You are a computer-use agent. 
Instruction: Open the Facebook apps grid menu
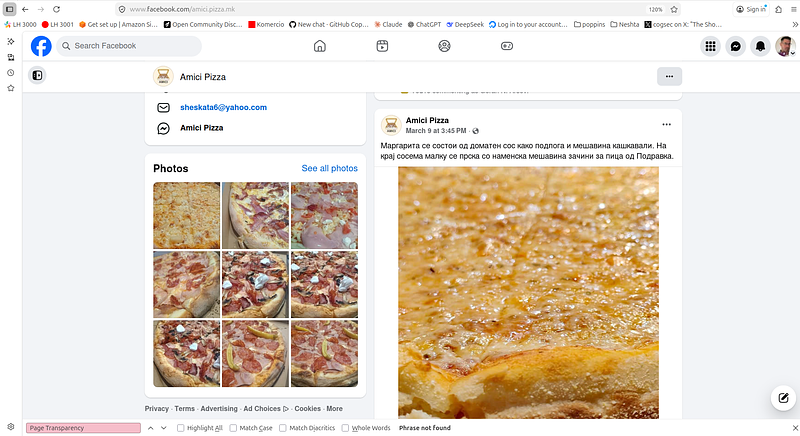[711, 46]
